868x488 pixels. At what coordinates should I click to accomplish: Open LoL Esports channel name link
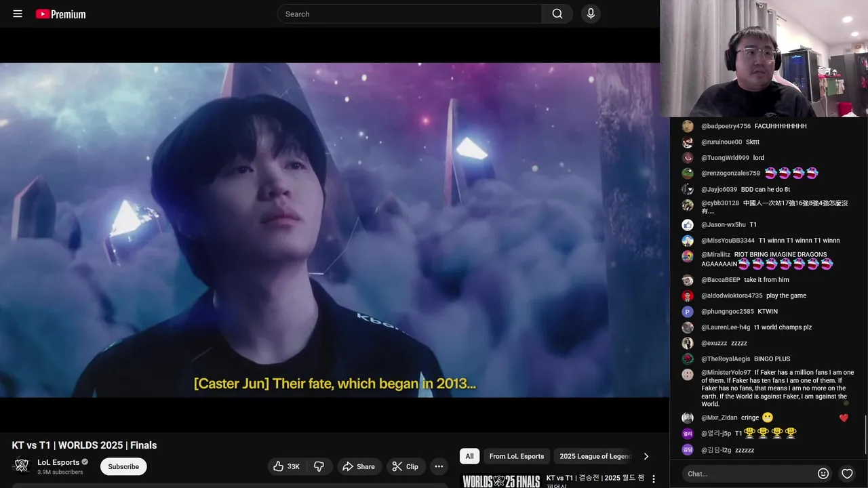(x=58, y=462)
